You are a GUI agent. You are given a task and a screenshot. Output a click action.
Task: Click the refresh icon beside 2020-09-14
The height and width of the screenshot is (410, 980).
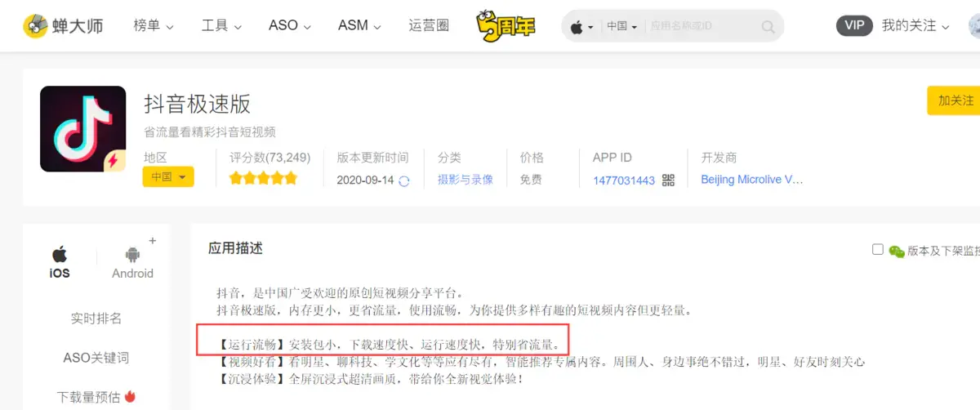[403, 180]
